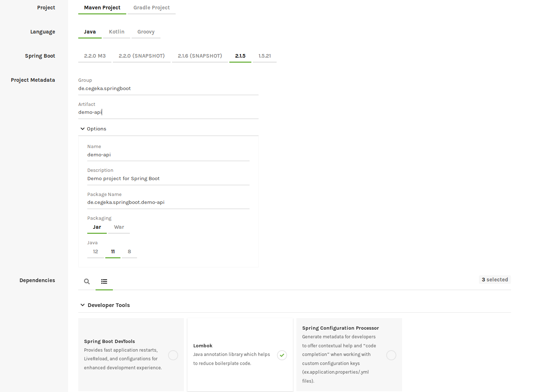Select Java version 8
Screen dimensions: 533x392
coord(129,251)
